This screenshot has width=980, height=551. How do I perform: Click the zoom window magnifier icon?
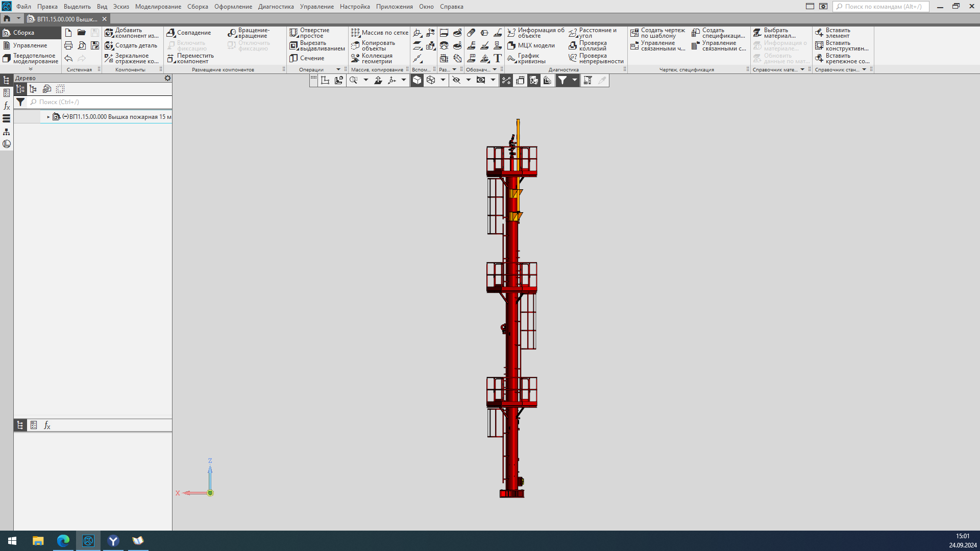tap(353, 80)
